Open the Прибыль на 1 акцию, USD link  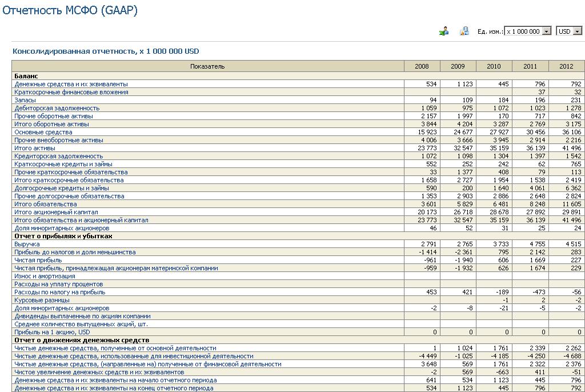[52, 332]
